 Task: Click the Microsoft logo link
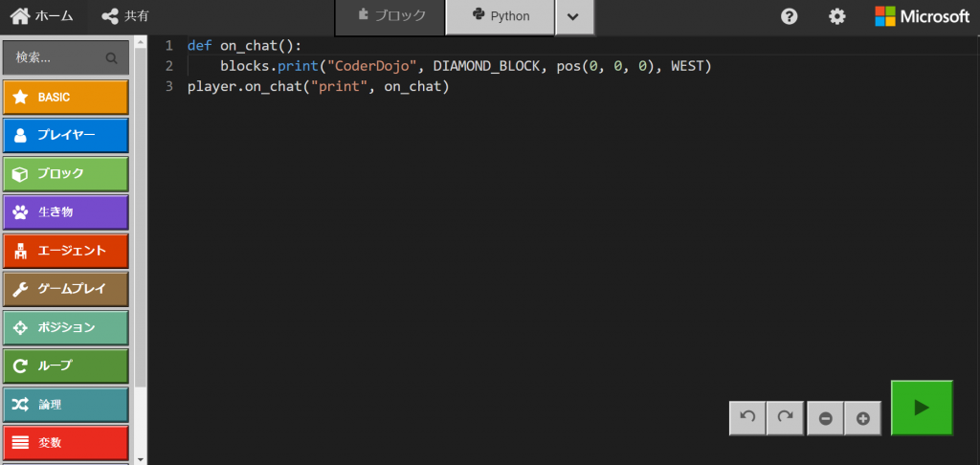pos(922,16)
